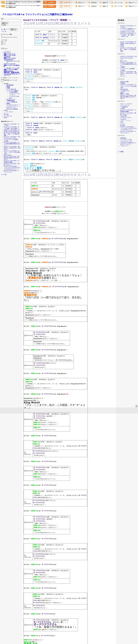Open 「LUNE」.exe in update history
The image size is (138, 644).
coord(124,36)
